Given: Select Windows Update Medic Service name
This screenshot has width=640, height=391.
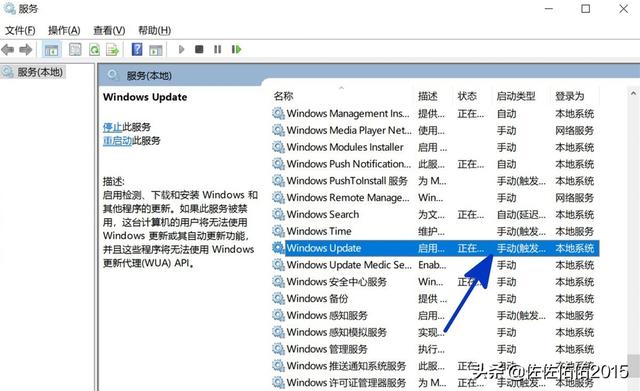Looking at the screenshot, I should [x=349, y=265].
